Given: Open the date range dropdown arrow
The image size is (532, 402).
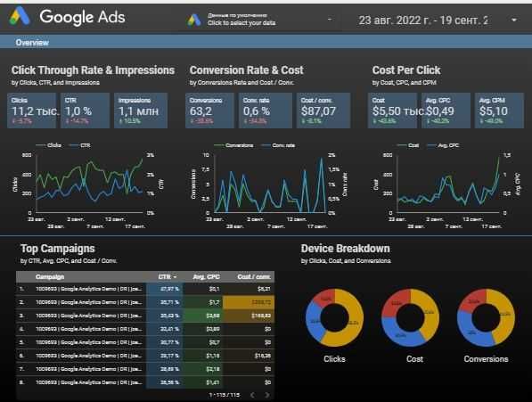Looking at the screenshot, I should tap(514, 20).
